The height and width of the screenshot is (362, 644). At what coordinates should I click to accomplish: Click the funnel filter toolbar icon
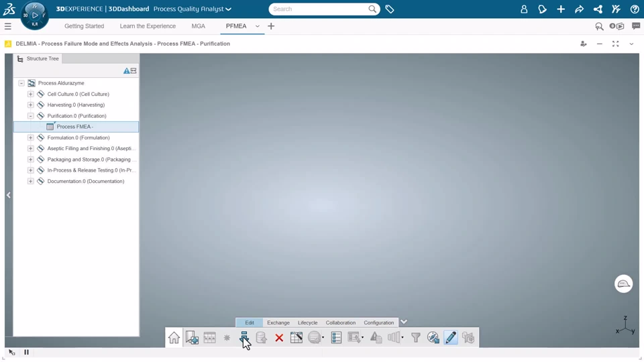point(416,337)
